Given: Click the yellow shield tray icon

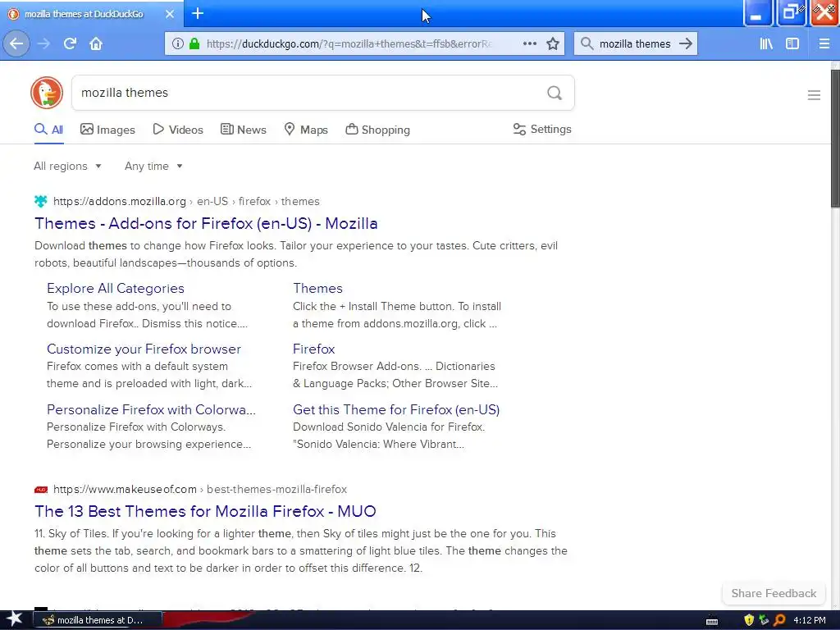Looking at the screenshot, I should [749, 620].
